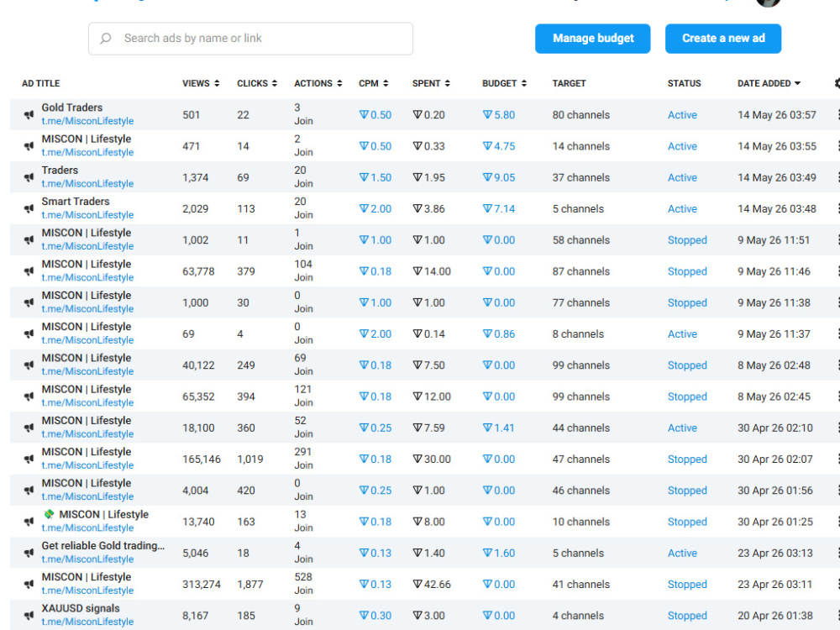
Task: Sort the table by CPM column
Action: pos(374,83)
